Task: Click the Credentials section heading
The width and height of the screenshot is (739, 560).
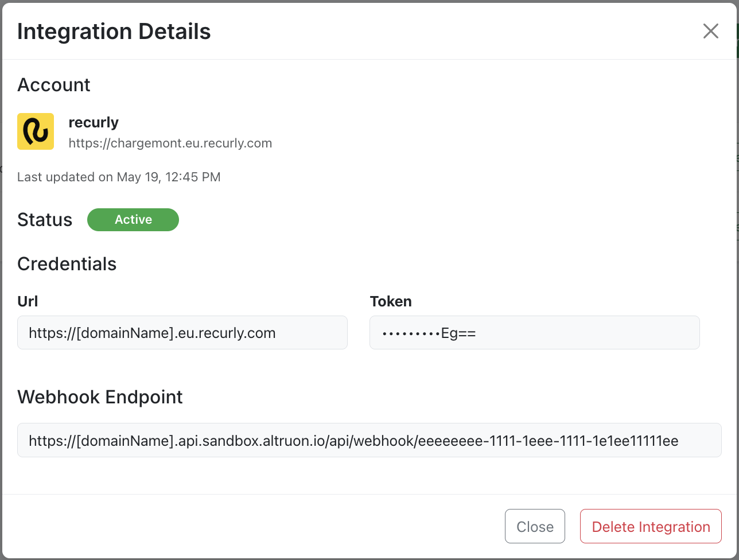Action: click(x=67, y=263)
